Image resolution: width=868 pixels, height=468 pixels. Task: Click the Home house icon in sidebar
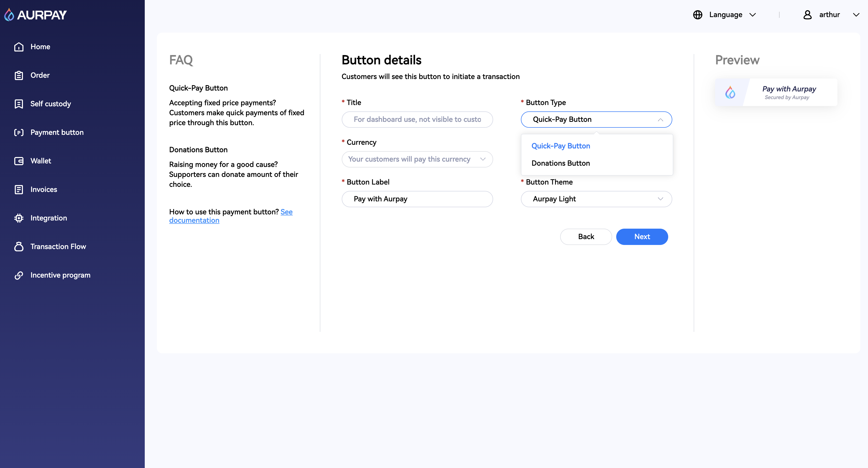(x=19, y=47)
